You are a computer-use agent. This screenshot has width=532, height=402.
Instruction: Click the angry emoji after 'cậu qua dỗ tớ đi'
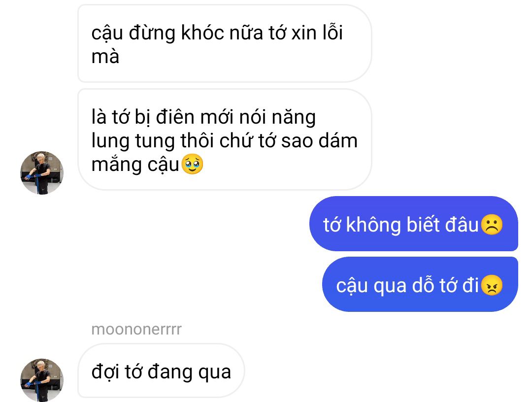pos(492,285)
